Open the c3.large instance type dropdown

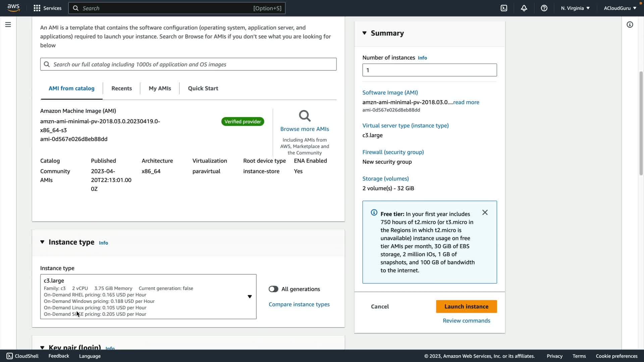250,297
